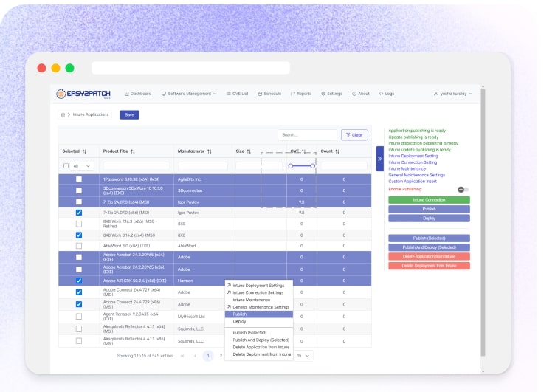Open the About menu item

361,94
